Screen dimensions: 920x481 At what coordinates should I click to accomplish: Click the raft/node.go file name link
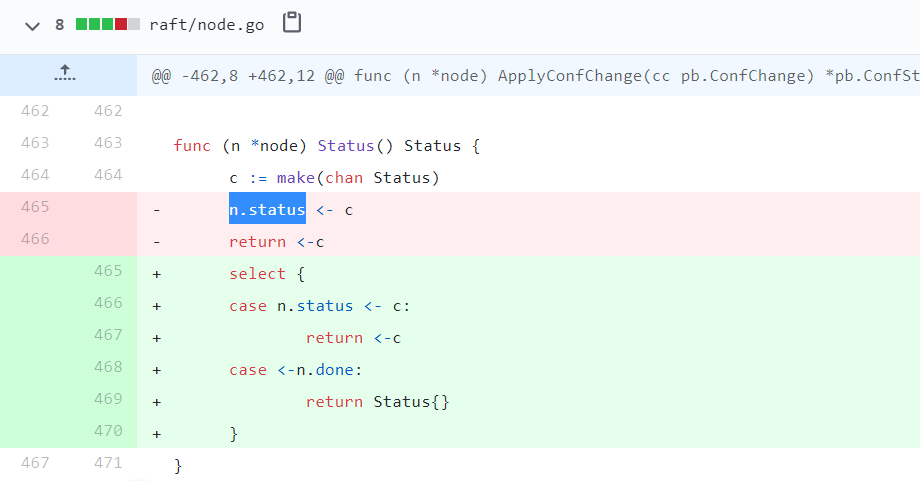[x=207, y=24]
